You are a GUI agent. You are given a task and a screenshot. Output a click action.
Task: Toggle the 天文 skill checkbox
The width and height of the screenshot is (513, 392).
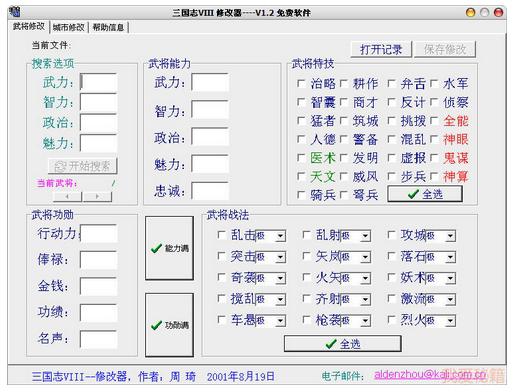click(x=301, y=176)
